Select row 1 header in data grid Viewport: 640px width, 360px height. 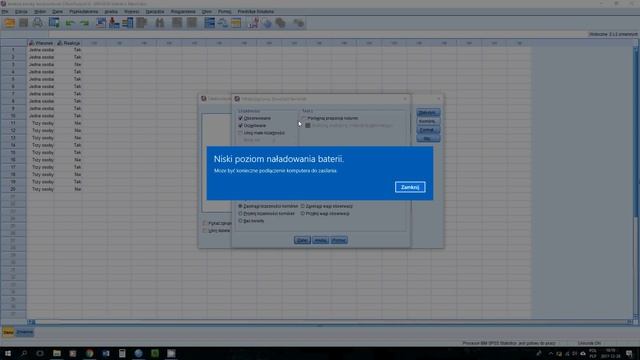point(13,50)
